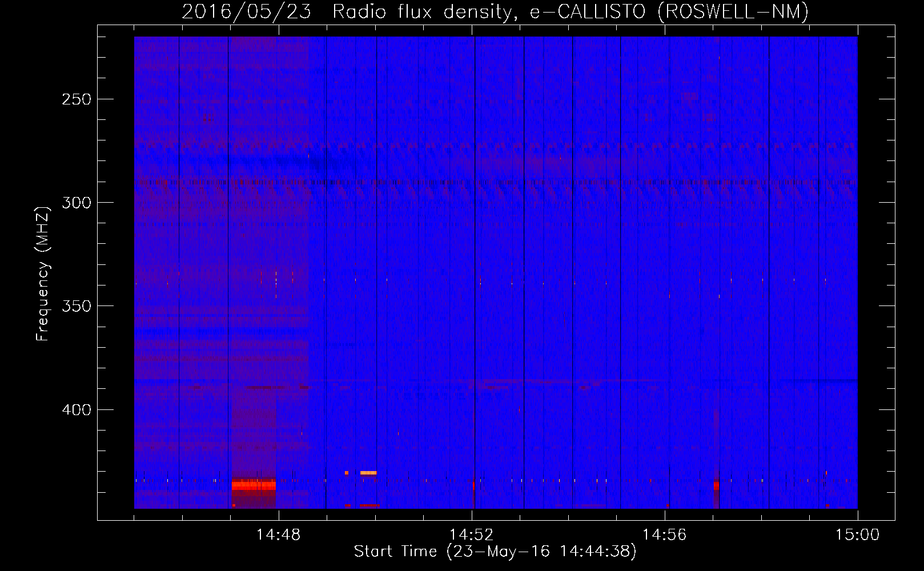The width and height of the screenshot is (924, 571).
Task: Click the 350 frequency tick label
Action: click(x=77, y=306)
